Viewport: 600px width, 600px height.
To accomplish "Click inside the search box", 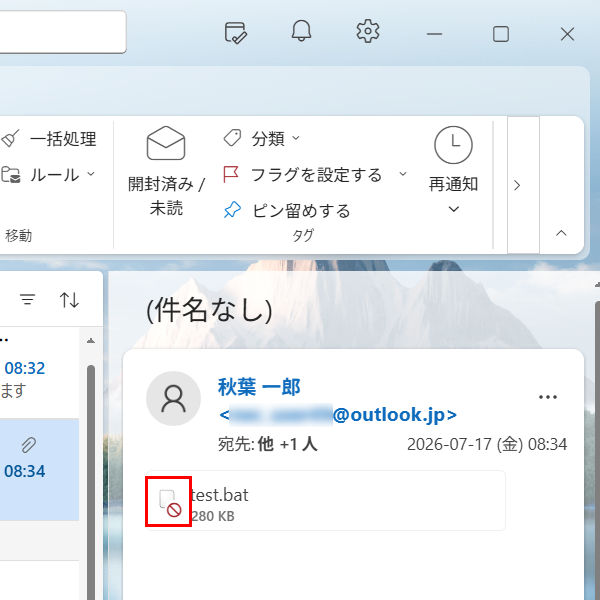I will (63, 32).
